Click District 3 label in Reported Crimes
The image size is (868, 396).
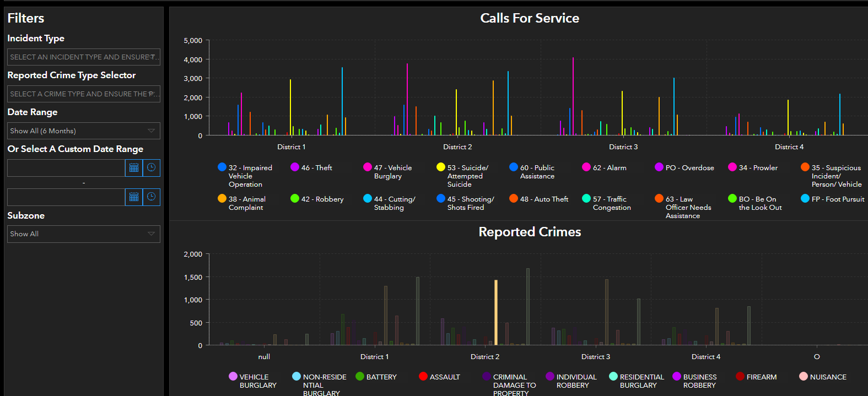(596, 356)
